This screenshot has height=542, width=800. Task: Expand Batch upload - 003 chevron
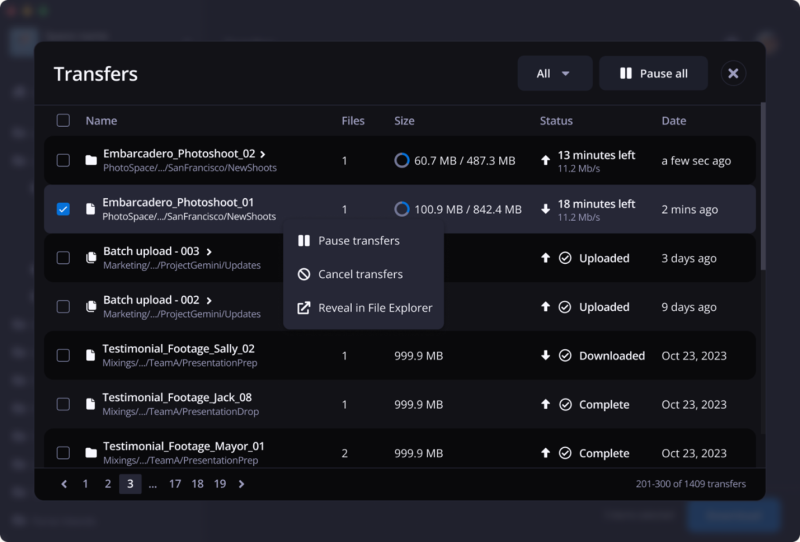pyautogui.click(x=209, y=251)
